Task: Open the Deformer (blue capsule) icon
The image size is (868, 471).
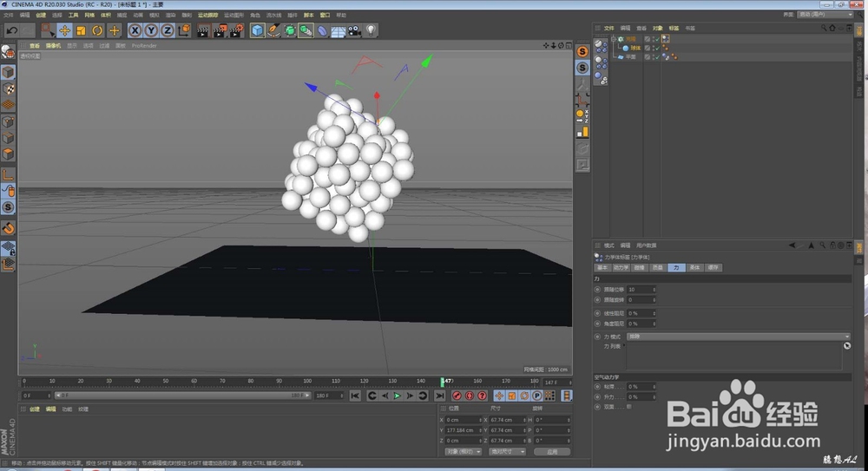Action: point(322,30)
